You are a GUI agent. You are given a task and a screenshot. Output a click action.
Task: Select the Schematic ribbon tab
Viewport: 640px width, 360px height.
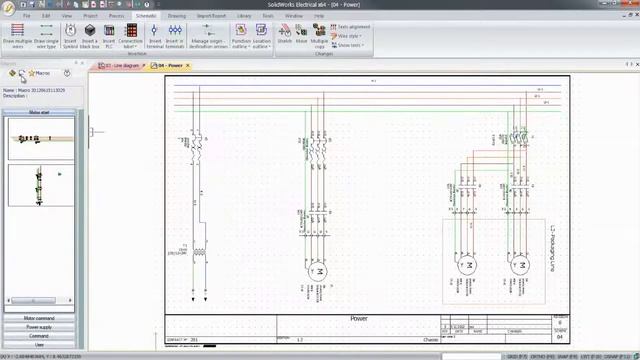[146, 16]
